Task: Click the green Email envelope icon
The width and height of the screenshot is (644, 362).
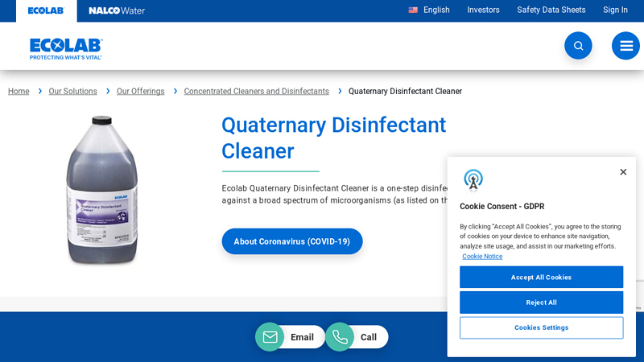Action: coord(270,337)
